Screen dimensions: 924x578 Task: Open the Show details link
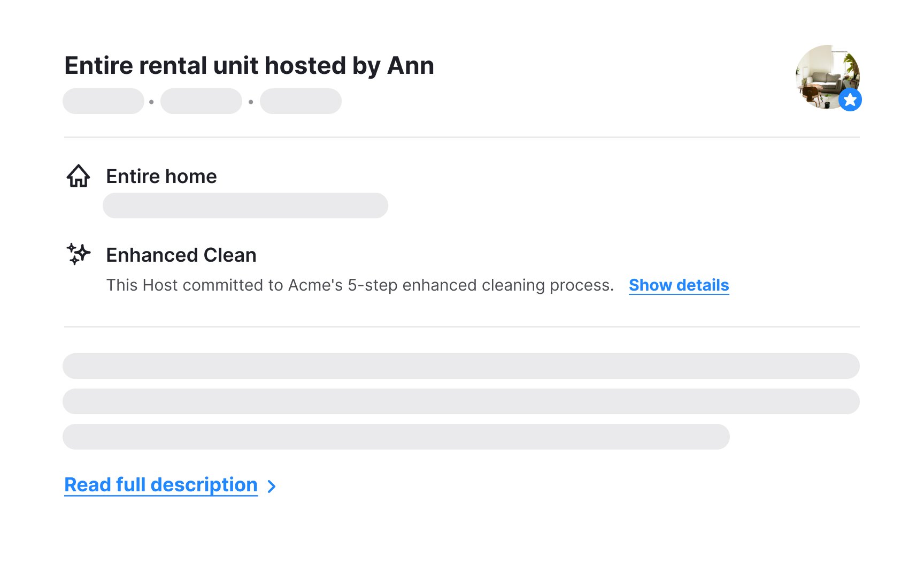tap(679, 285)
